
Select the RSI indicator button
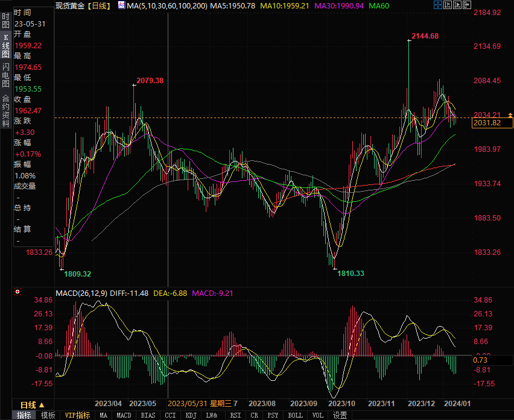[x=235, y=415]
